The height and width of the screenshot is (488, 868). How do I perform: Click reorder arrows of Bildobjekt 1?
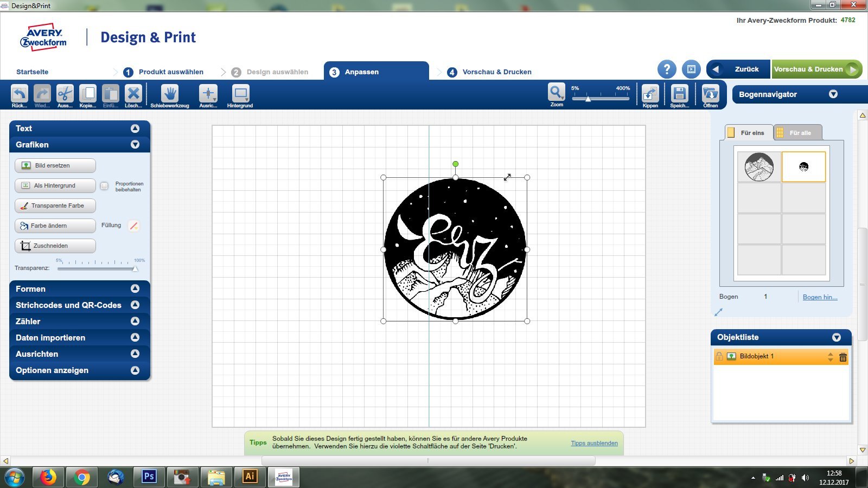(x=831, y=357)
